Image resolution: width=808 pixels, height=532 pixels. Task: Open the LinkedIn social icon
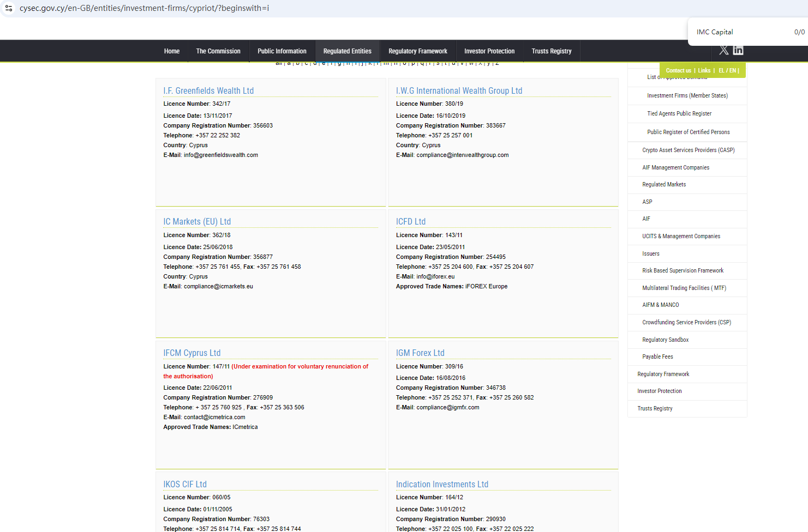pyautogui.click(x=738, y=50)
